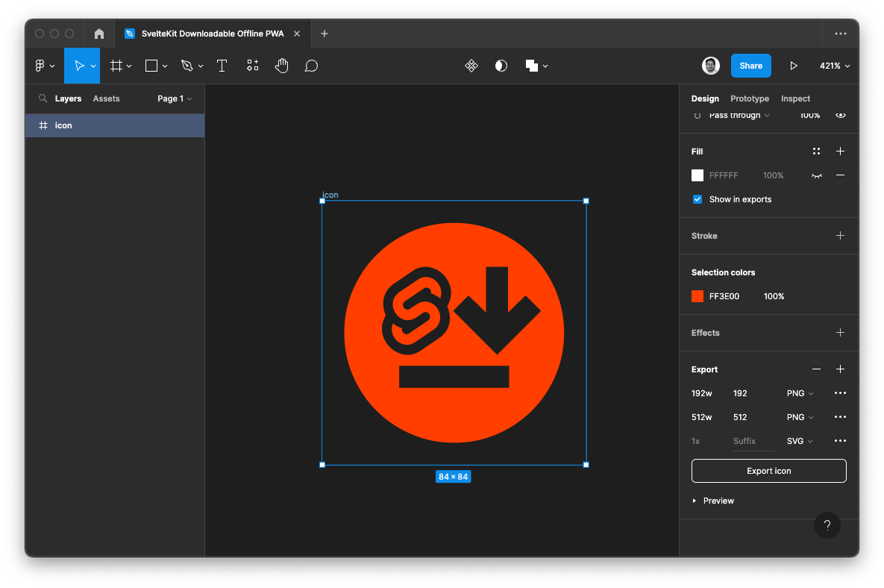The image size is (884, 588).
Task: Change the 192w export format PNG dropdown
Action: coord(800,393)
